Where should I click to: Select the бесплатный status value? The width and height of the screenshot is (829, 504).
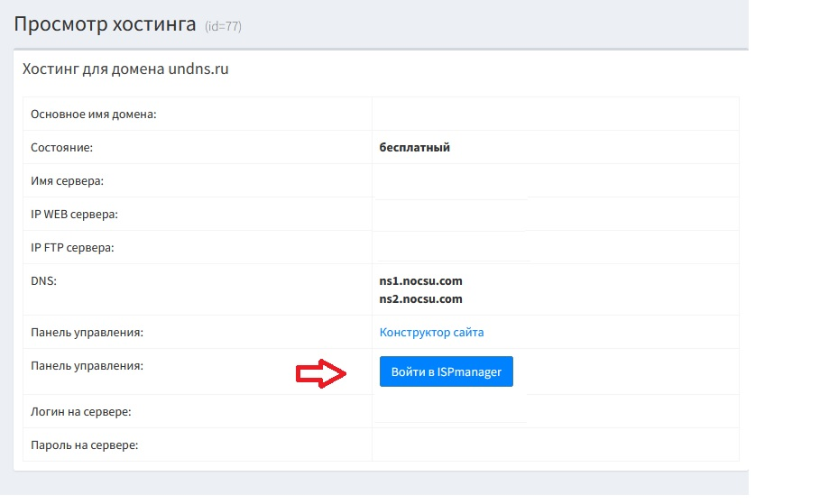(x=414, y=148)
